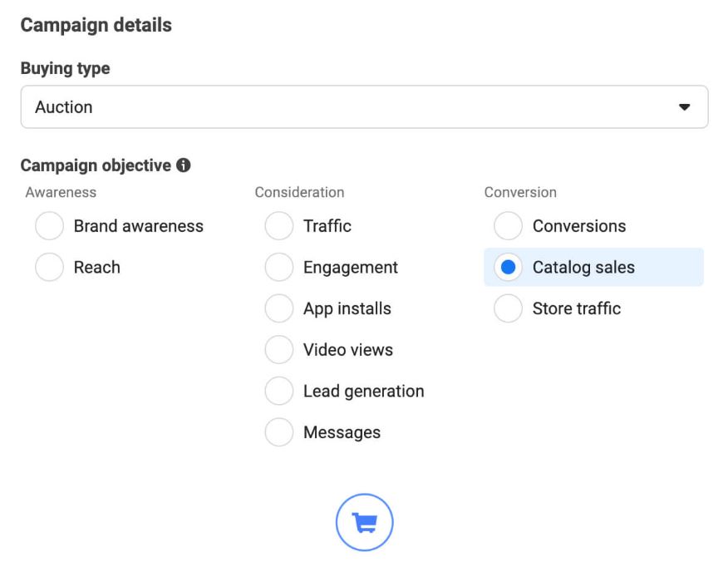Select the Engagement radio button

pyautogui.click(x=279, y=268)
